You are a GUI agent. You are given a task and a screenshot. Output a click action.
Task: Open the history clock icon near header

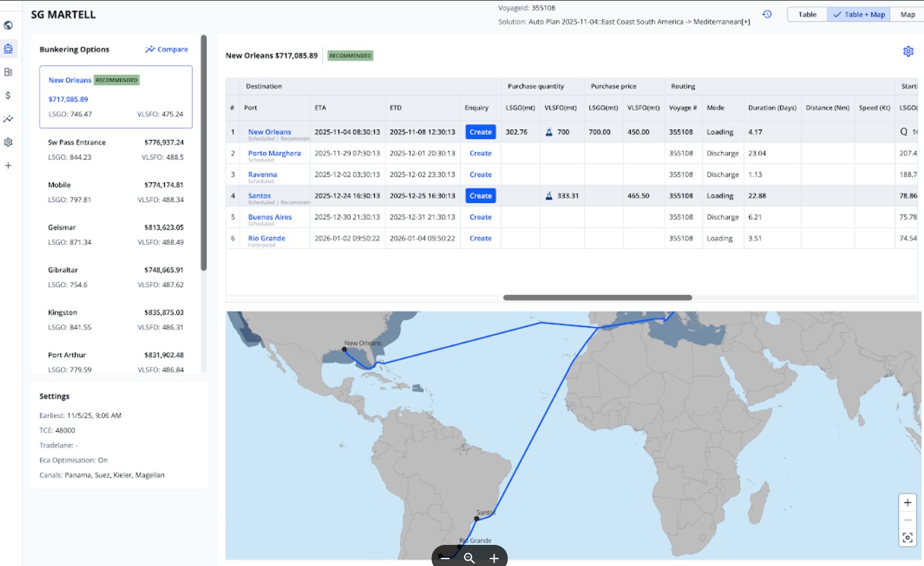coord(767,14)
